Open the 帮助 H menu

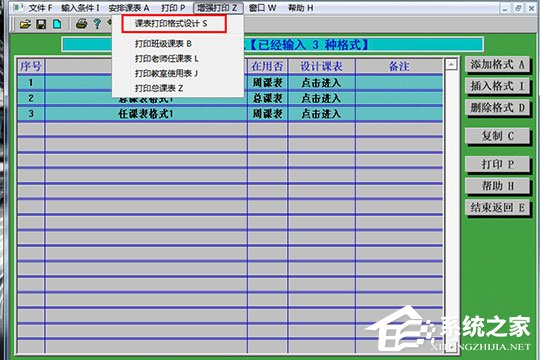pos(301,8)
